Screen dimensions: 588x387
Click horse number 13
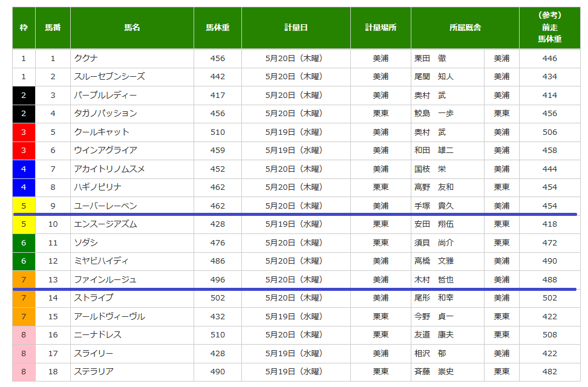pyautogui.click(x=53, y=280)
